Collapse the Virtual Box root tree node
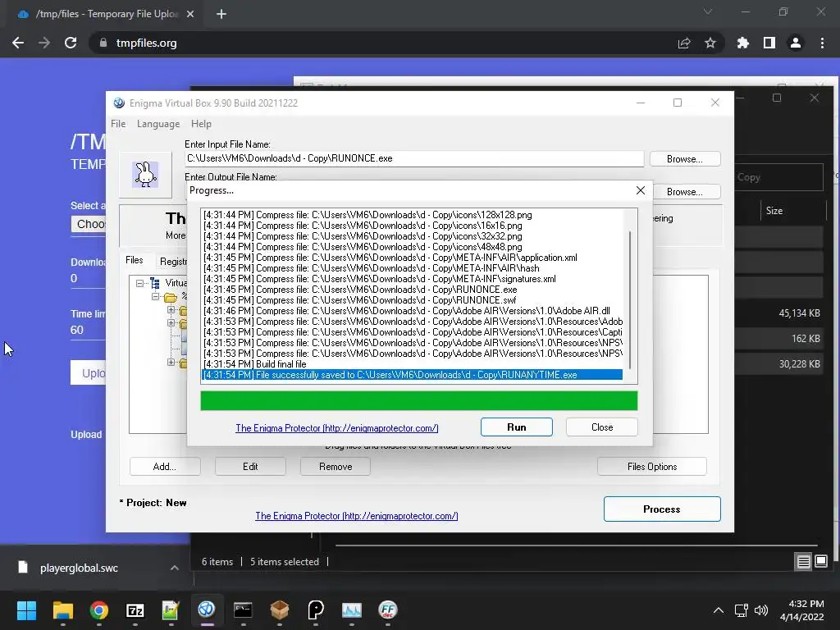This screenshot has width=840, height=630. [139, 283]
